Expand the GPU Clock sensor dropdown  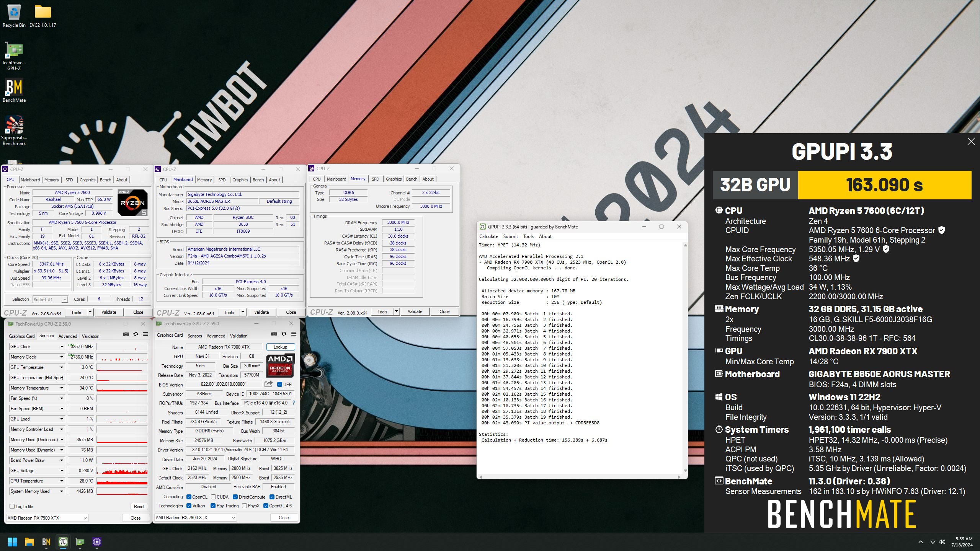[61, 347]
